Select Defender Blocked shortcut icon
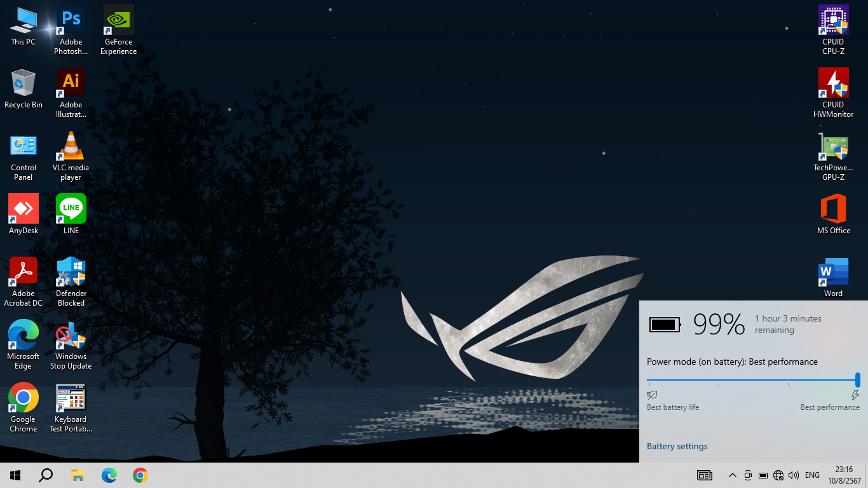The image size is (868, 488). 71,281
